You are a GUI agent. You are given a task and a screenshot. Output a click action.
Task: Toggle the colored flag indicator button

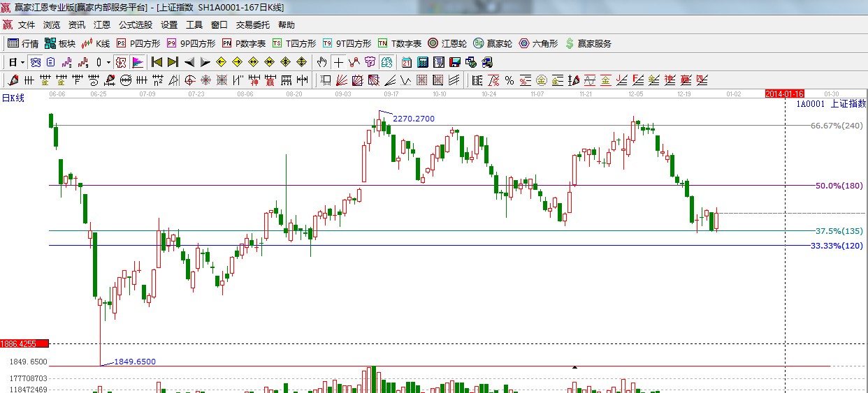click(x=137, y=62)
